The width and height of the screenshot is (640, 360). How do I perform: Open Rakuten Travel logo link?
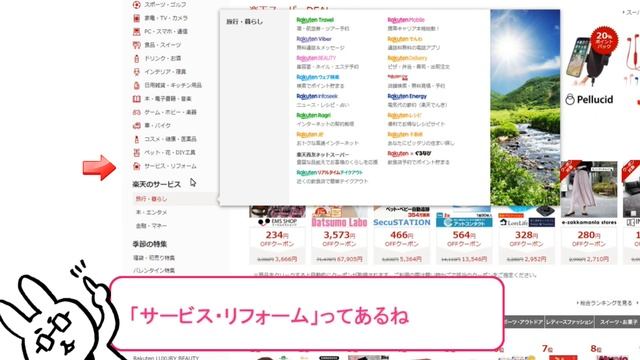pyautogui.click(x=315, y=20)
